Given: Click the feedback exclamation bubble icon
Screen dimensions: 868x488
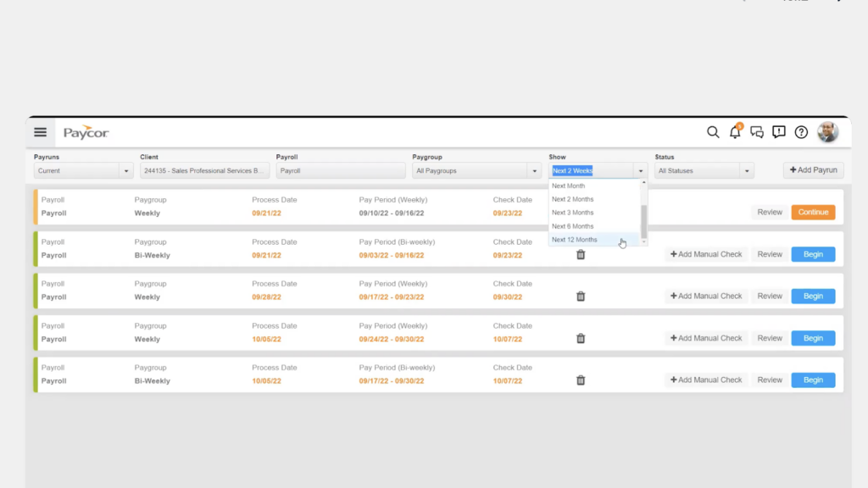Looking at the screenshot, I should 779,132.
